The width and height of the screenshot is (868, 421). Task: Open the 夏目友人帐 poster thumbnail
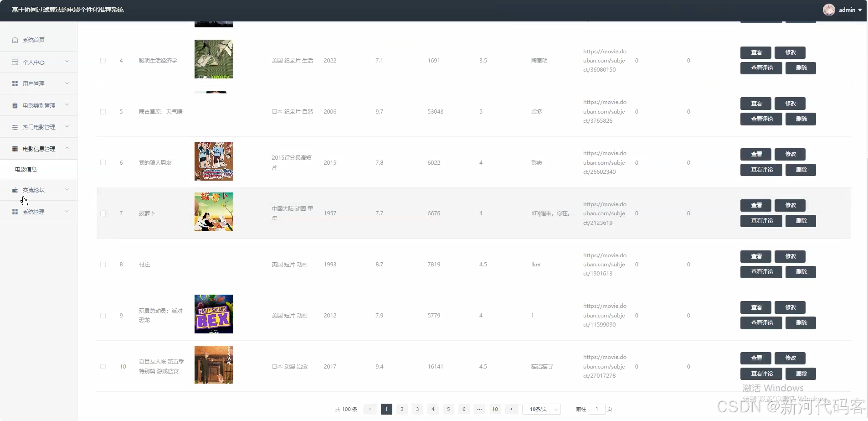point(214,364)
